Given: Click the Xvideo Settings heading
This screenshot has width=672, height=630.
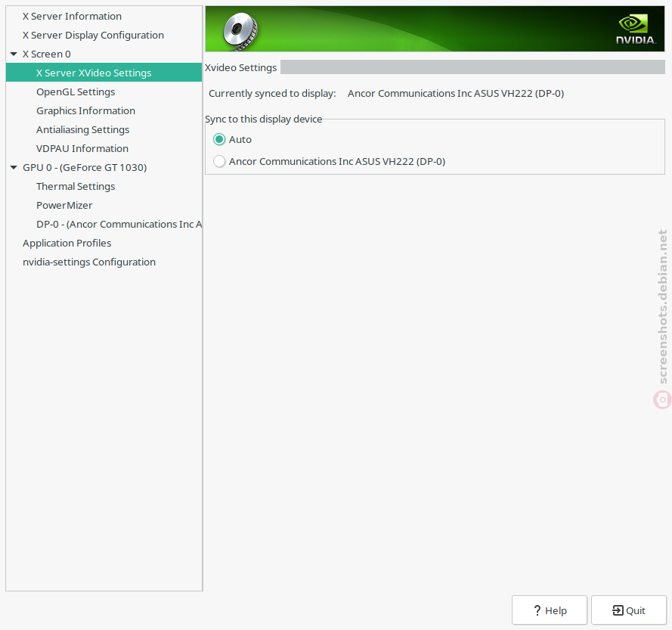Looking at the screenshot, I should [241, 68].
